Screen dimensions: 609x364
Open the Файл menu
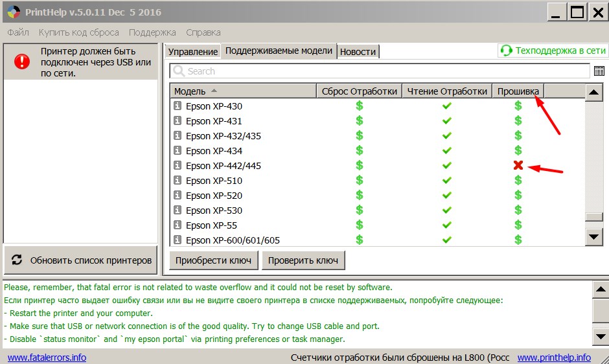tap(18, 32)
